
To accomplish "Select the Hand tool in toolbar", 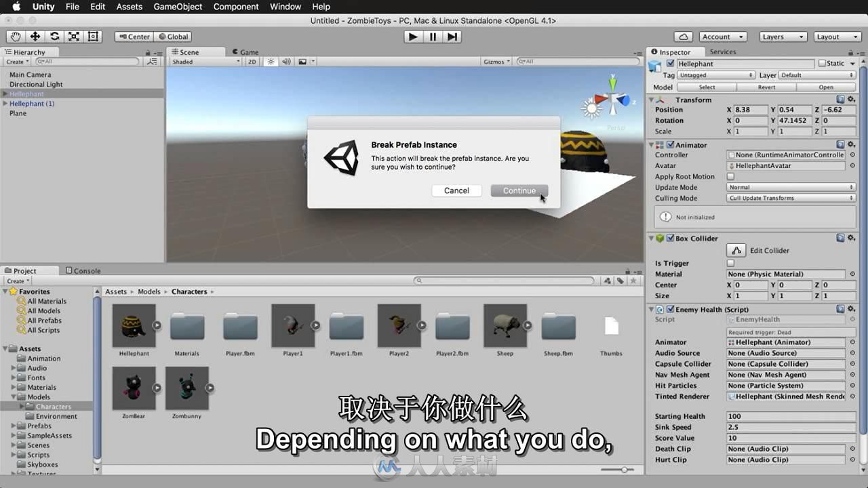I will pos(15,37).
